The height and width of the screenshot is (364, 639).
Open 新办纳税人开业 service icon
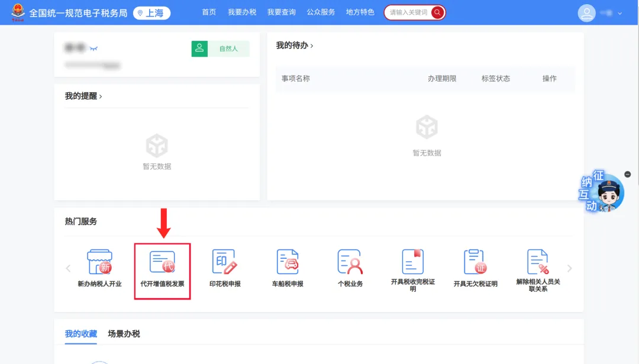100,262
